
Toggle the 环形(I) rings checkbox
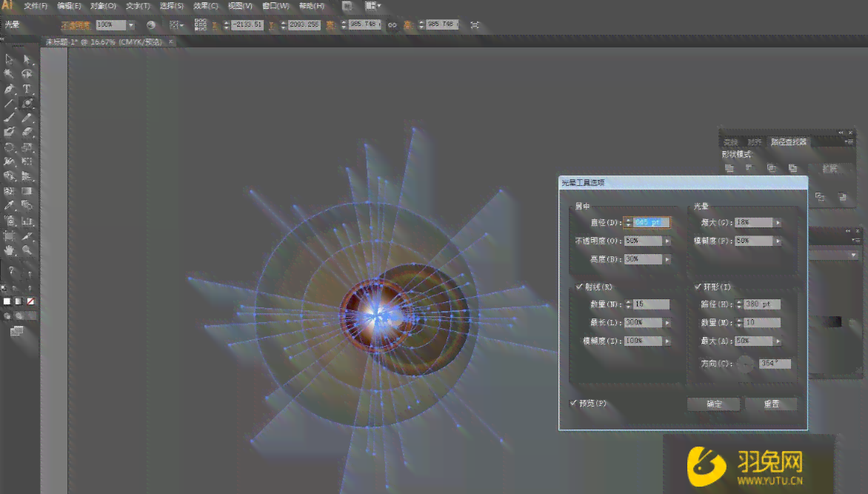698,287
